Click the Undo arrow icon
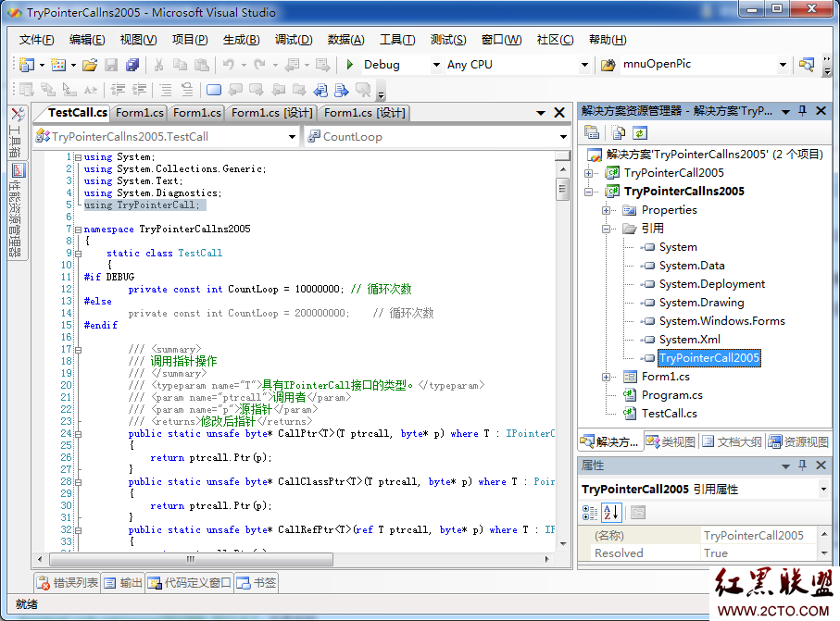The image size is (840, 621). point(229,65)
